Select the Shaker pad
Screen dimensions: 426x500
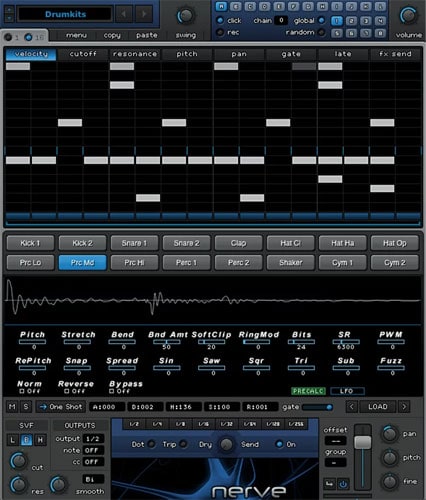click(x=290, y=263)
